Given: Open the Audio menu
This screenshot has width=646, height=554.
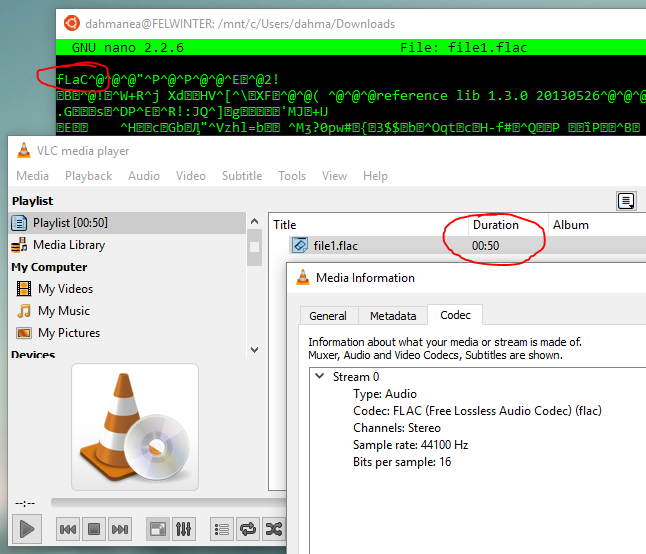Looking at the screenshot, I should (x=144, y=176).
